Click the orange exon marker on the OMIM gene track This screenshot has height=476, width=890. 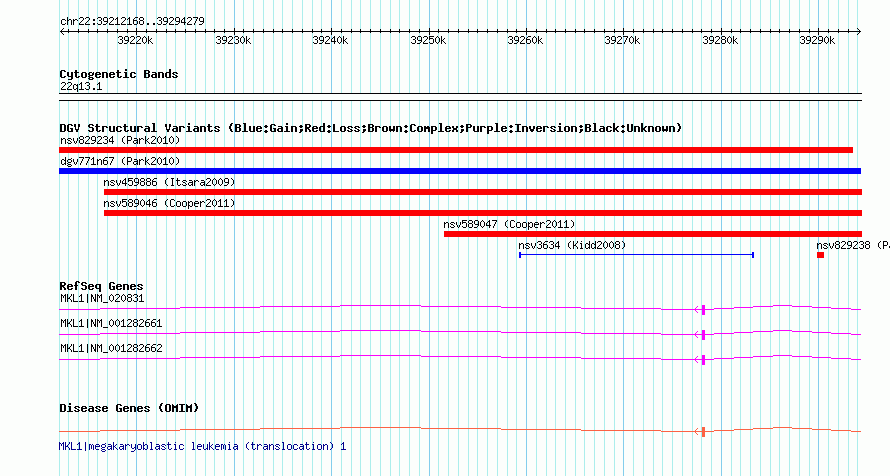pyautogui.click(x=703, y=432)
